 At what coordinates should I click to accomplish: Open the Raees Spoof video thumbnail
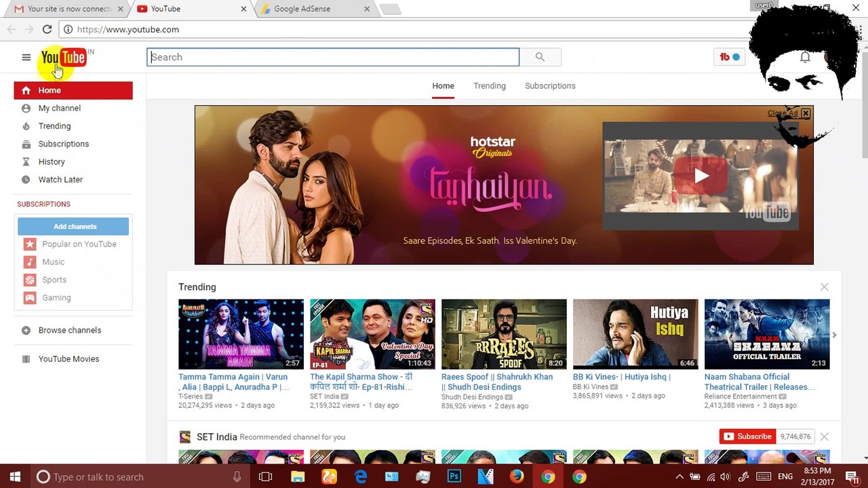(504, 335)
